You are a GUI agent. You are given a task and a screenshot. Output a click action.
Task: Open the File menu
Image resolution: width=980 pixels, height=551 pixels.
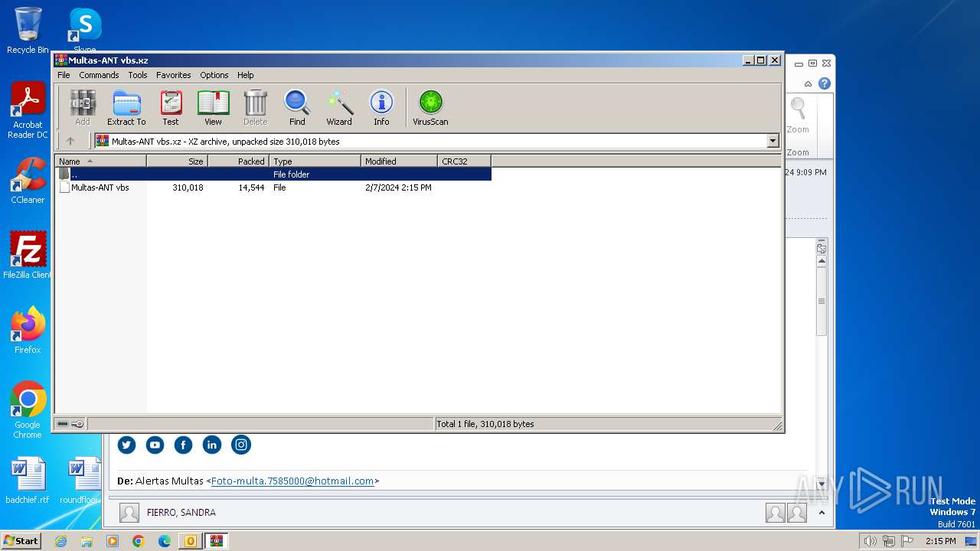(x=64, y=75)
